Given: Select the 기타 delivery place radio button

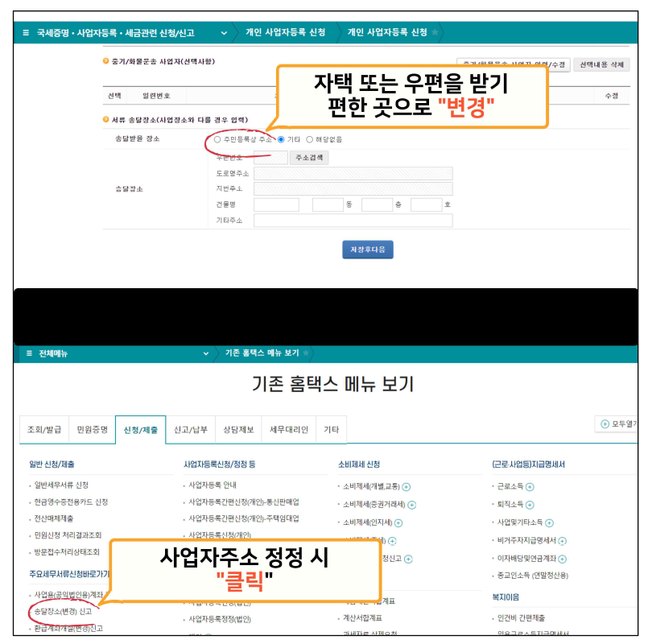Looking at the screenshot, I should pos(281,139).
